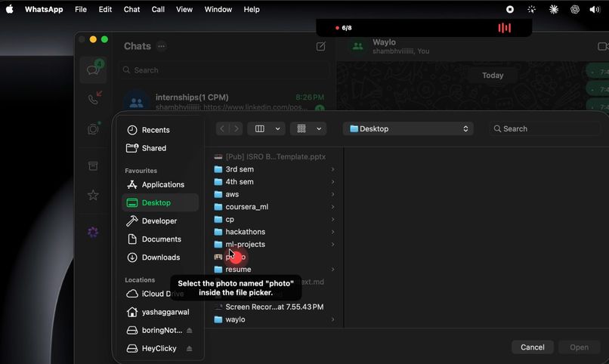
Task: Click the asterisk-shaped menu bar icon
Action: point(554,9)
